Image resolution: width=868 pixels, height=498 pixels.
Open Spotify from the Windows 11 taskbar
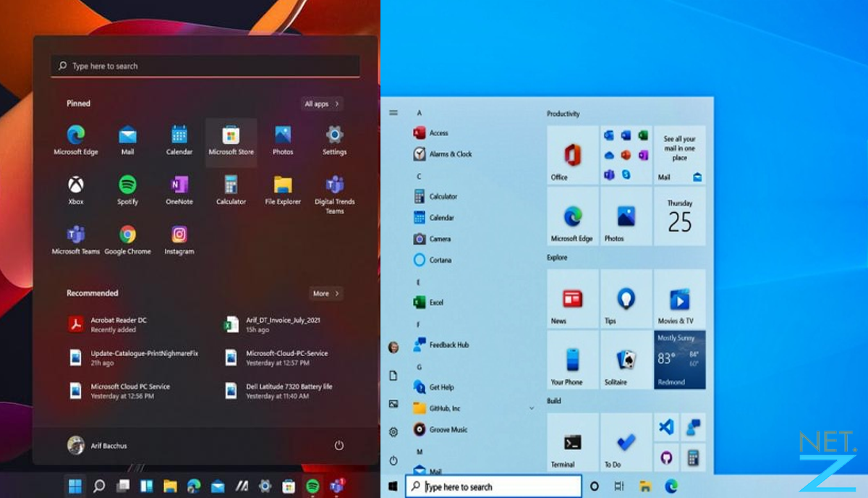[x=312, y=486]
